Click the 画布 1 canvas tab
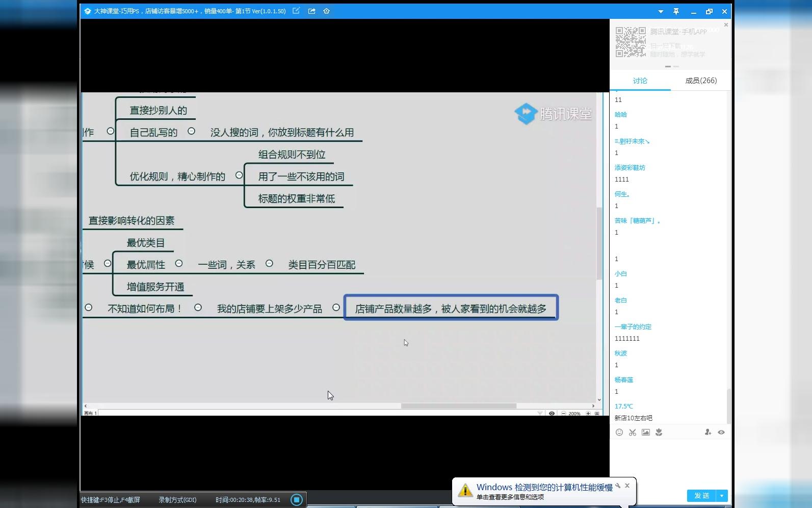This screenshot has height=508, width=812. click(90, 413)
